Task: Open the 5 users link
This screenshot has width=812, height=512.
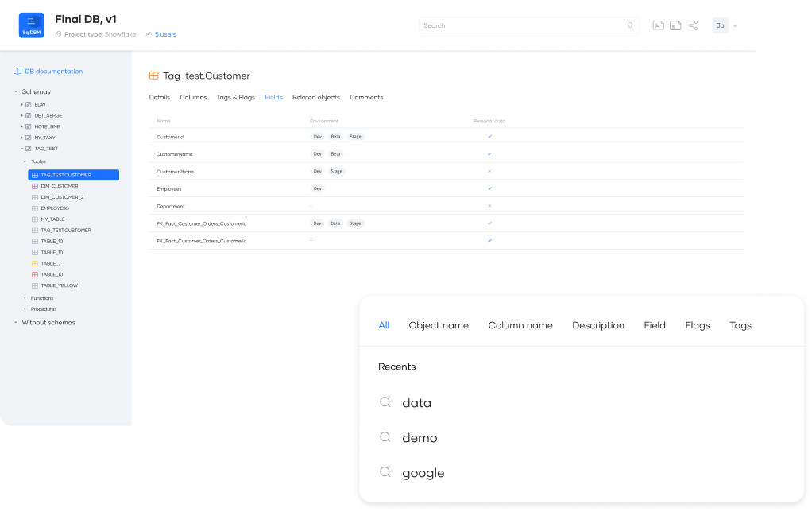Action: [165, 35]
